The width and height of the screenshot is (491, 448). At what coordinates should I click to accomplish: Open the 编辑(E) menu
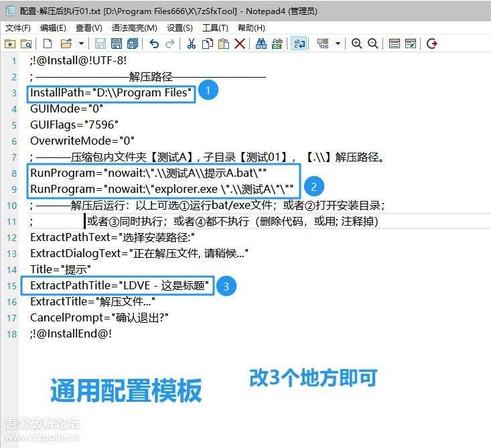pos(53,28)
